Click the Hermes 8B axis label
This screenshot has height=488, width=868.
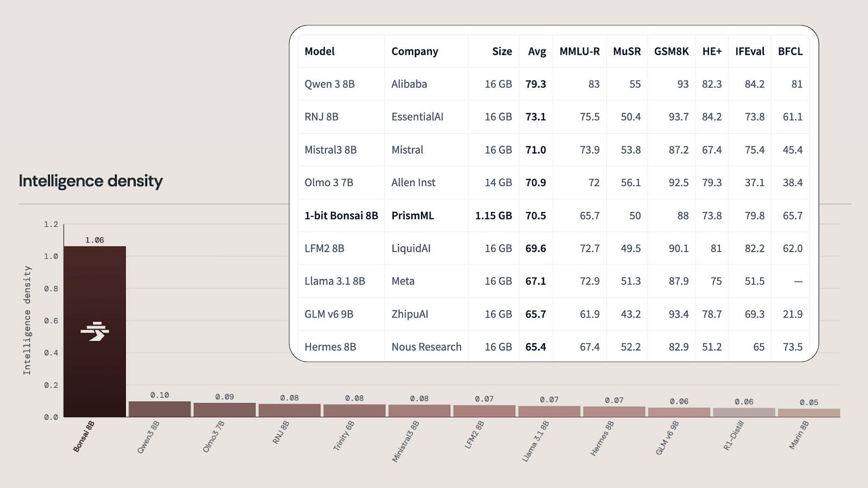[602, 438]
